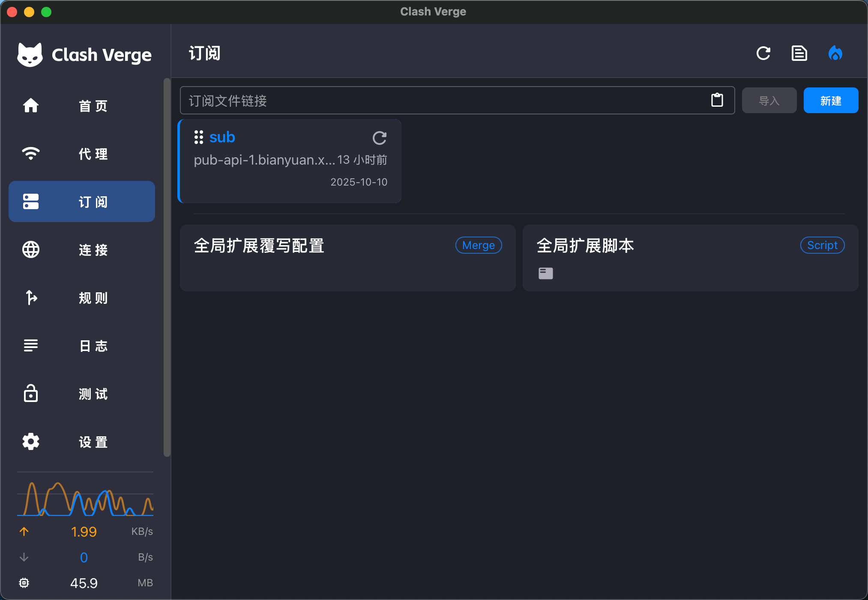
Task: Open the 连接 connections page
Action: (81, 249)
